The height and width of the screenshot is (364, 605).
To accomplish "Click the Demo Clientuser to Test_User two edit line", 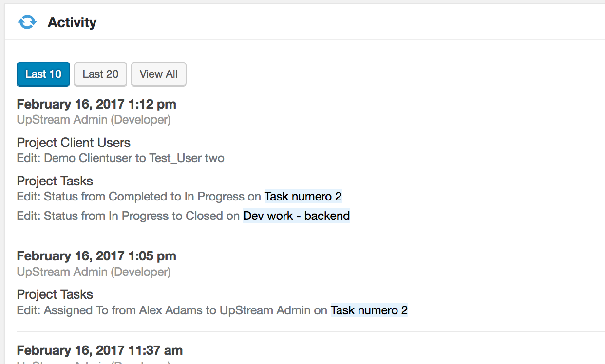I will (121, 158).
